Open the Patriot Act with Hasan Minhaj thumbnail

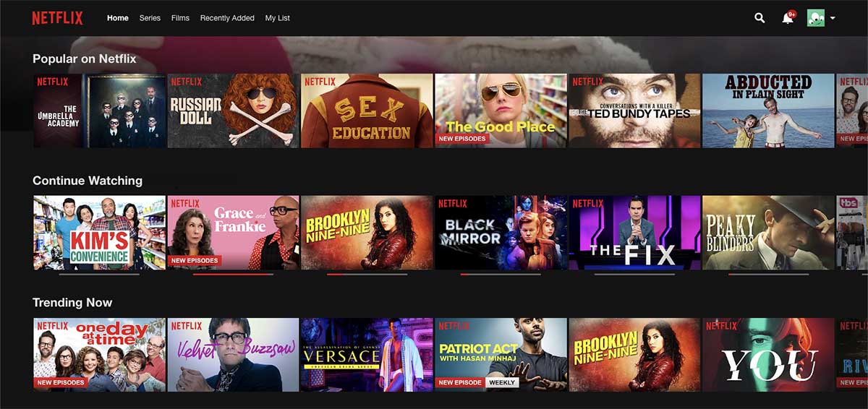click(x=501, y=355)
